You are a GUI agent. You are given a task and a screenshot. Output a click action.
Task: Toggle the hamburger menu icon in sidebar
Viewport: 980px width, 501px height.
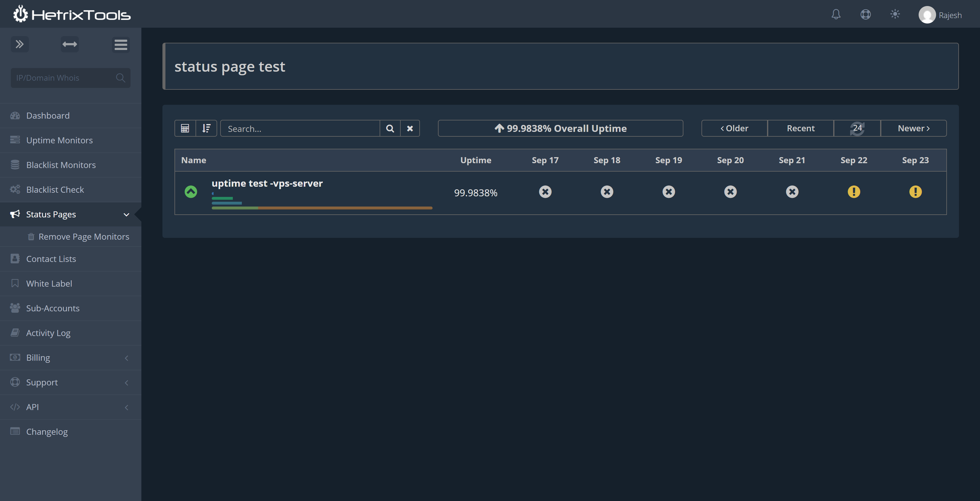click(121, 45)
